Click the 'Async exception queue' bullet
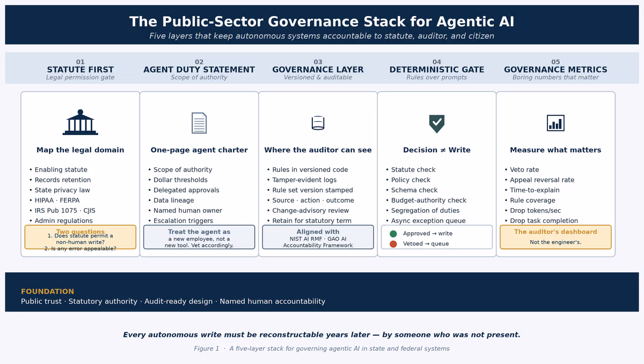Screen dimensions: 644x364 click(x=426, y=221)
